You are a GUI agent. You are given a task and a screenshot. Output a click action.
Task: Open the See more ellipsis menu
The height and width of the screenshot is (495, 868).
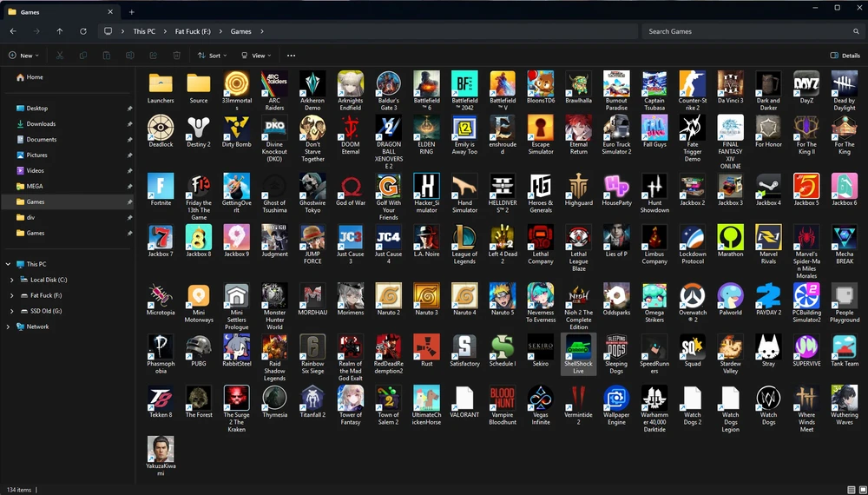click(x=291, y=56)
